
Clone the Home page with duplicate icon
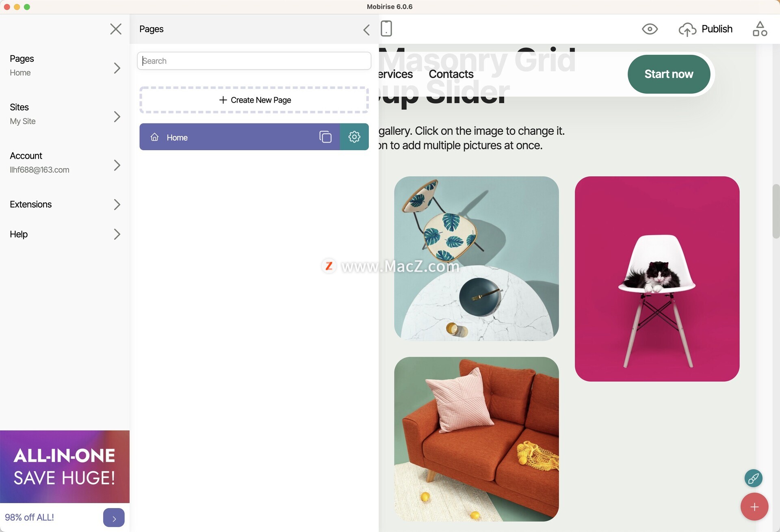[325, 137]
